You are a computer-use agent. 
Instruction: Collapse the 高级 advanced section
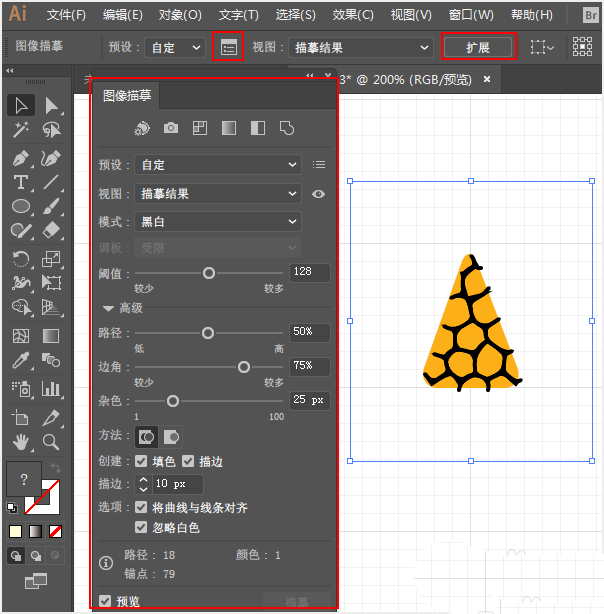click(x=109, y=309)
